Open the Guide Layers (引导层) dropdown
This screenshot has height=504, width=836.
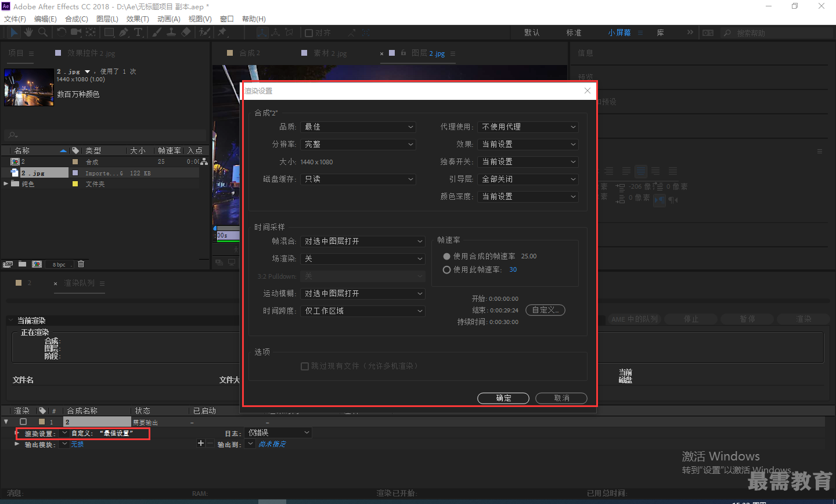(x=528, y=179)
